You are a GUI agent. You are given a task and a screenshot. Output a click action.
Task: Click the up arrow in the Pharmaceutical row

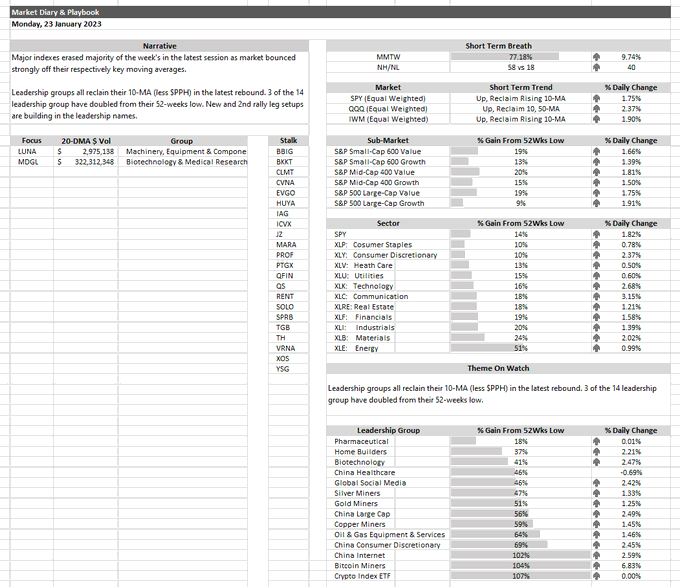click(596, 441)
